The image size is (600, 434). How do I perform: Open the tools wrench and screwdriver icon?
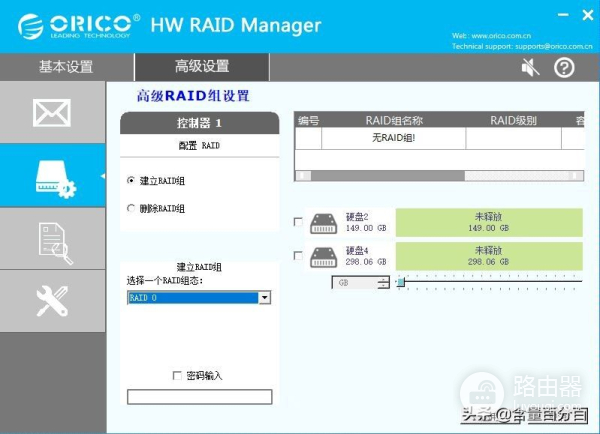(52, 301)
